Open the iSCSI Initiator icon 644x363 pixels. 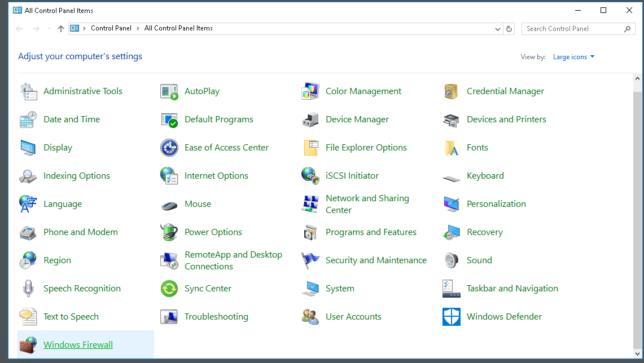pos(310,176)
